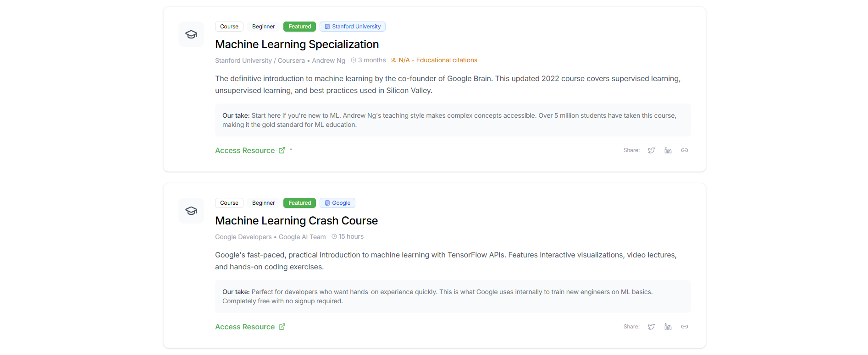Click graduation cap icon for Machine Learning Specialization
The width and height of the screenshot is (868, 355).
coord(191,34)
